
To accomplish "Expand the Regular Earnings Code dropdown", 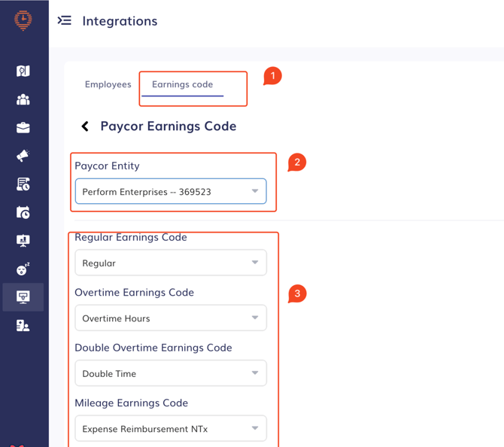I will point(171,263).
